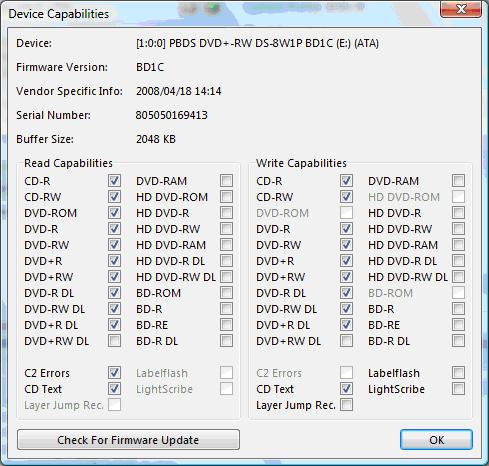The height and width of the screenshot is (466, 489).
Task: Enable write Layer Jump Rec. checkbox
Action: click(346, 405)
